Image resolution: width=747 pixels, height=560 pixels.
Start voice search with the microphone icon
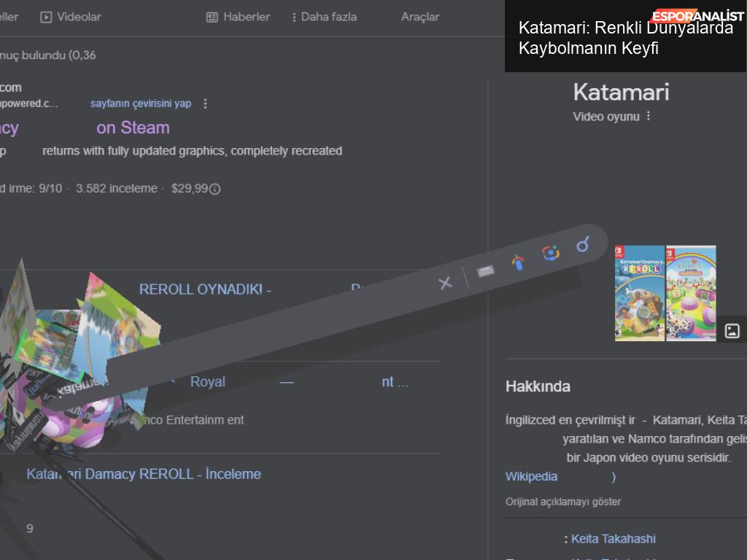point(518,262)
